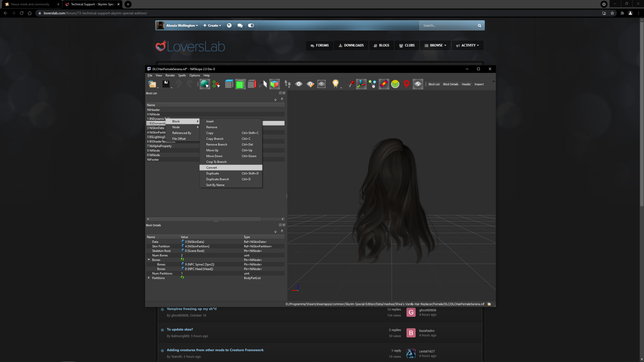Open the Activity dropdown in site navigation
Screen dimensions: 644x362
point(468,46)
